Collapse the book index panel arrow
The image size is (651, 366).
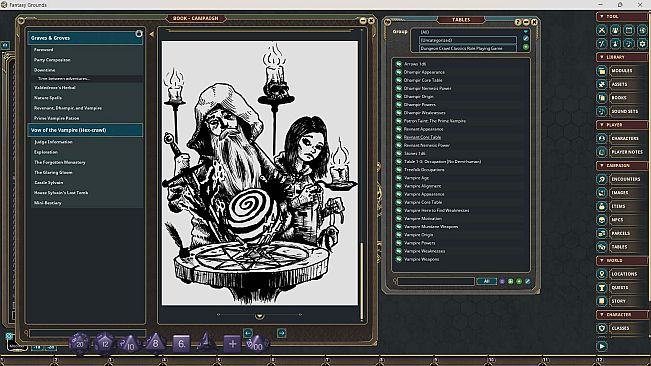coord(152,34)
